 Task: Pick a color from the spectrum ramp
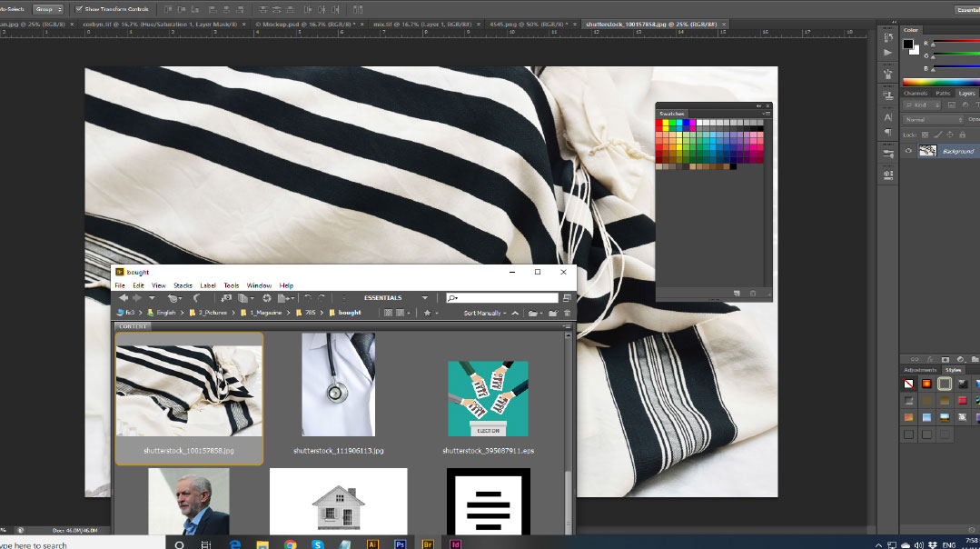click(x=941, y=82)
